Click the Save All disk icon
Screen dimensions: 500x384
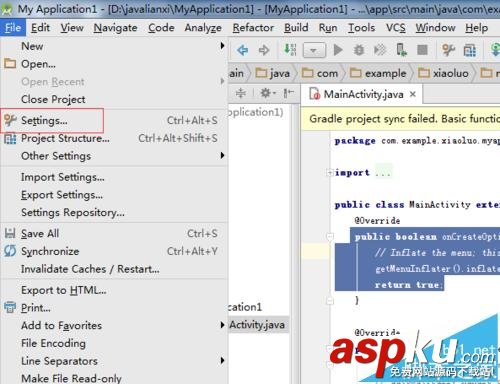click(10, 233)
